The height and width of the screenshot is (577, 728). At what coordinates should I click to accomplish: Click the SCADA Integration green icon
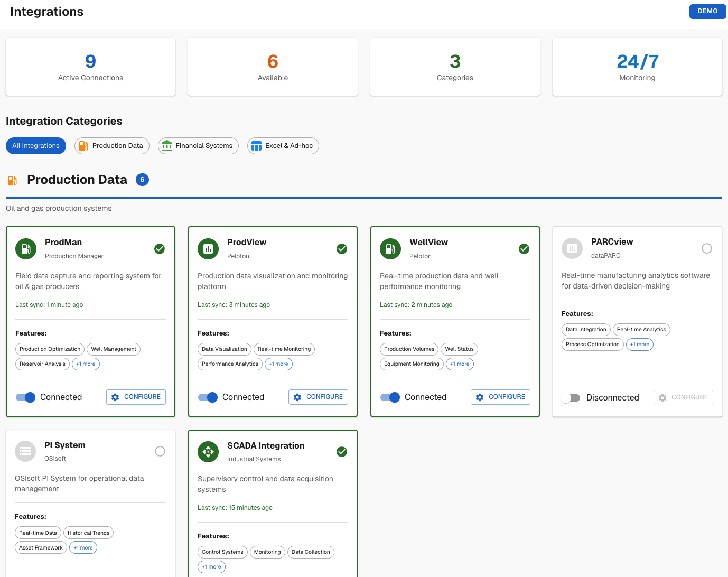[208, 452]
